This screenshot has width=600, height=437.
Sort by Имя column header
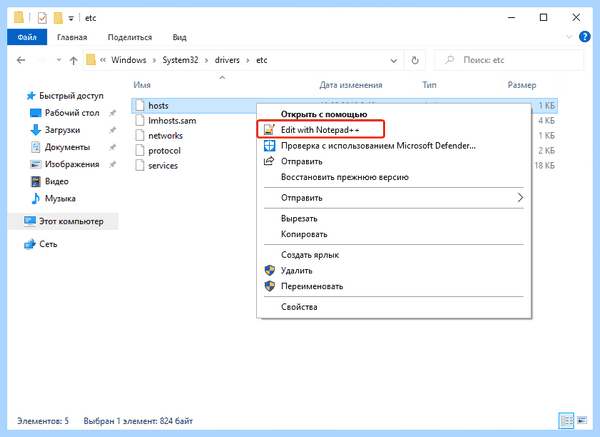(142, 85)
